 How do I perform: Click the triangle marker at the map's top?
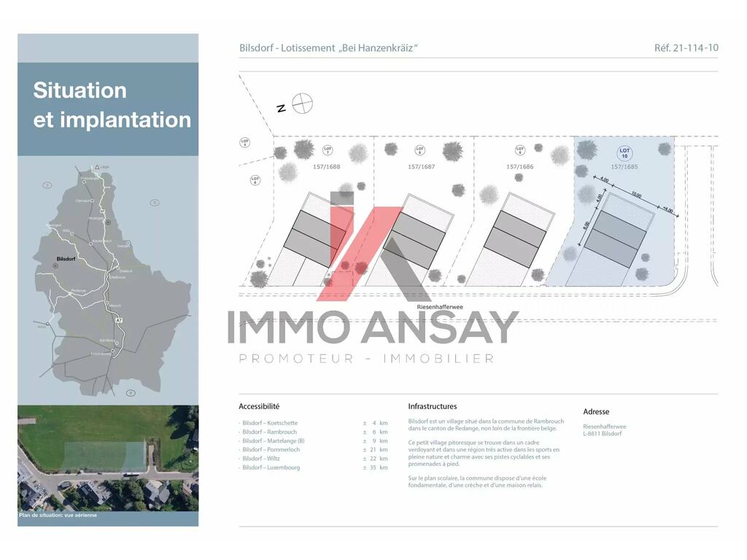pyautogui.click(x=97, y=167)
